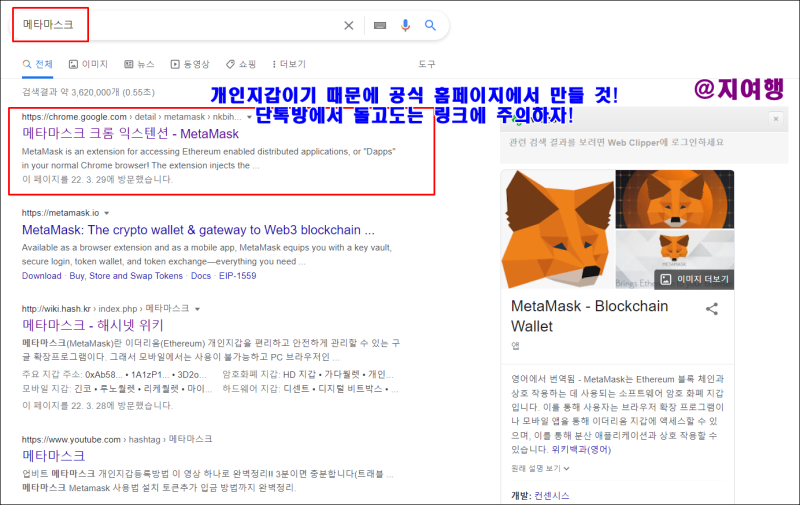Open the Download sitelink

point(41,276)
